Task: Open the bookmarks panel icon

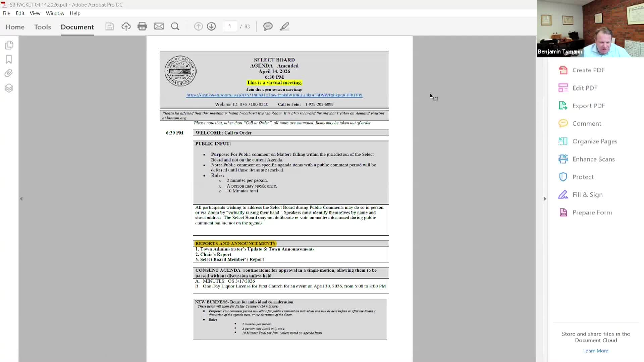Action: (x=9, y=59)
